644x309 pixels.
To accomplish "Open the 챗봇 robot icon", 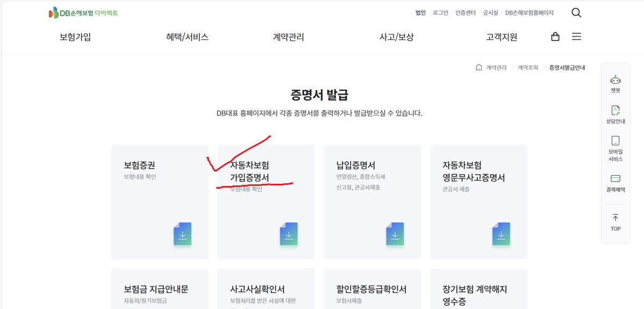I will (x=615, y=80).
